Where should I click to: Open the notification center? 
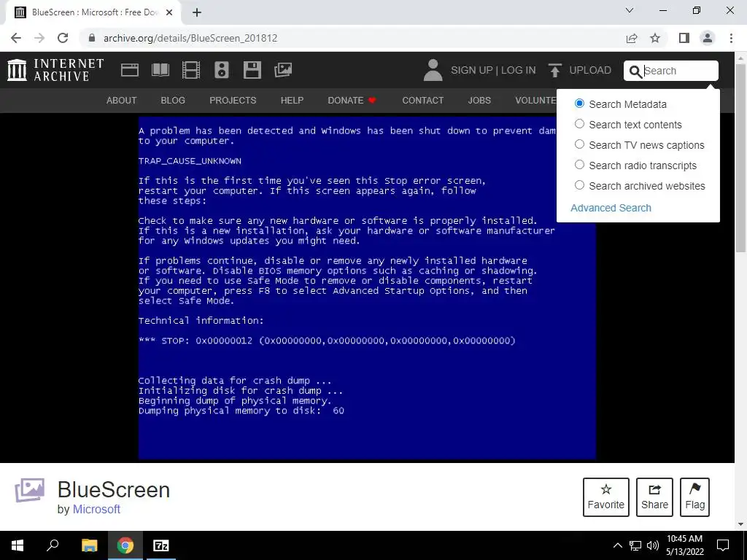[723, 545]
